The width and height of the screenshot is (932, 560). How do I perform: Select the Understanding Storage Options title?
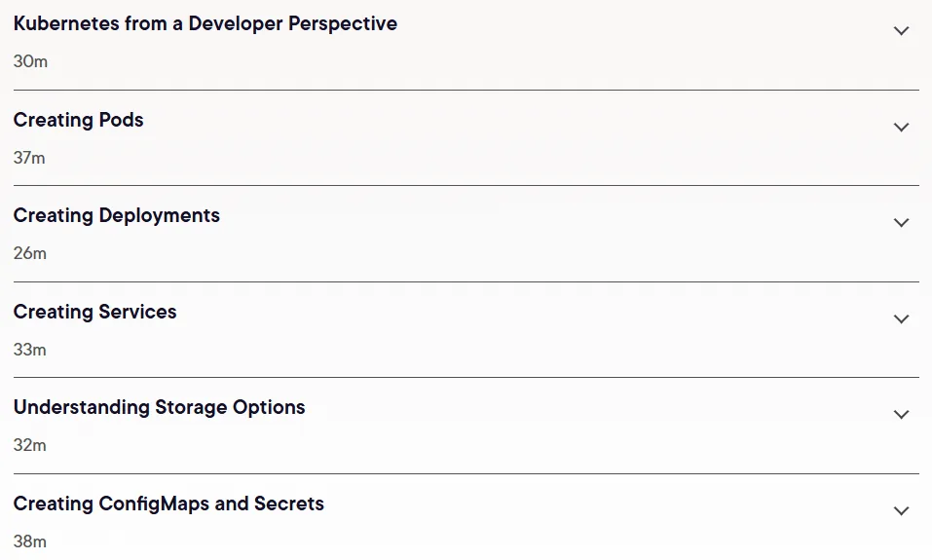point(160,408)
